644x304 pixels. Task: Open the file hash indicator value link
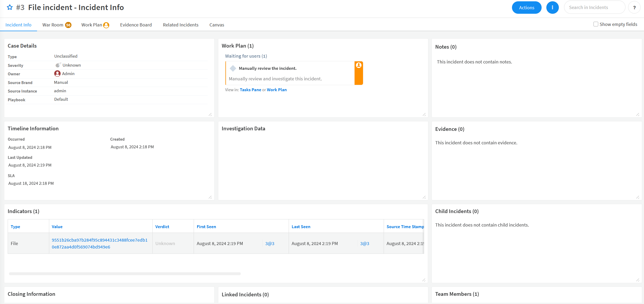click(99, 243)
